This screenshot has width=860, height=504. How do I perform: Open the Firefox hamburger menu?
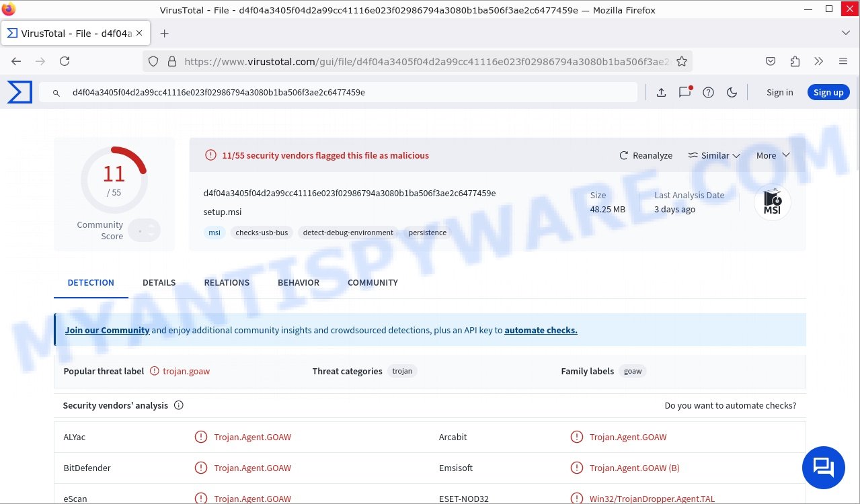(843, 61)
